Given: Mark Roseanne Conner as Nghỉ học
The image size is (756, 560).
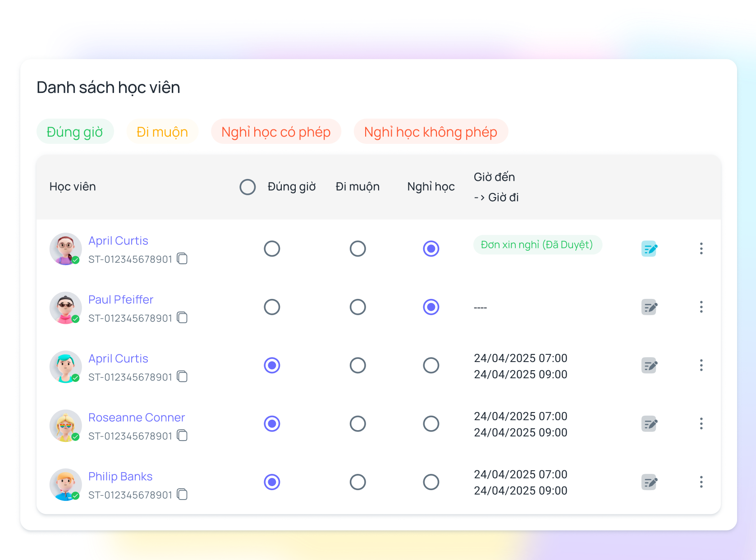Looking at the screenshot, I should (431, 424).
